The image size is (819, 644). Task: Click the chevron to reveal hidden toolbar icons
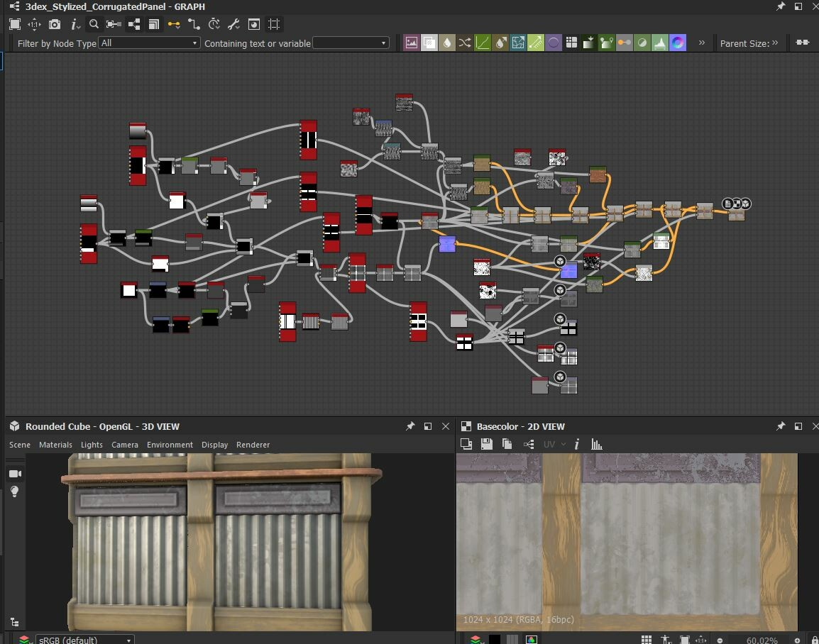[x=701, y=43]
